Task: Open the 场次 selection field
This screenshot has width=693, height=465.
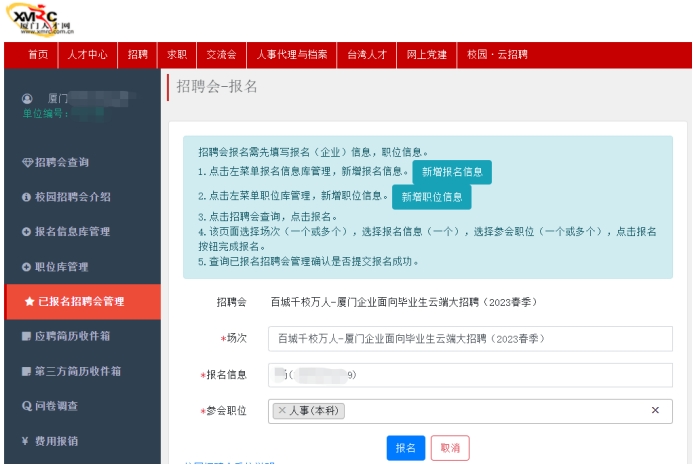Action: pyautogui.click(x=470, y=339)
